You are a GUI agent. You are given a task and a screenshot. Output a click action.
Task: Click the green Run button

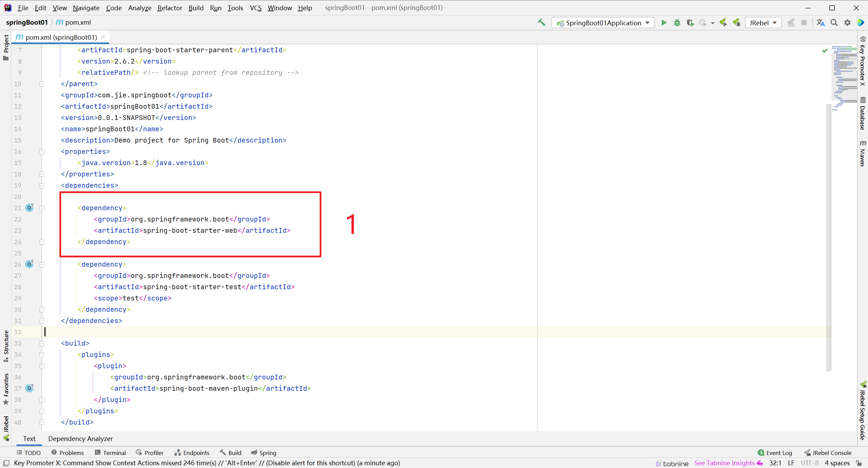[x=664, y=23]
